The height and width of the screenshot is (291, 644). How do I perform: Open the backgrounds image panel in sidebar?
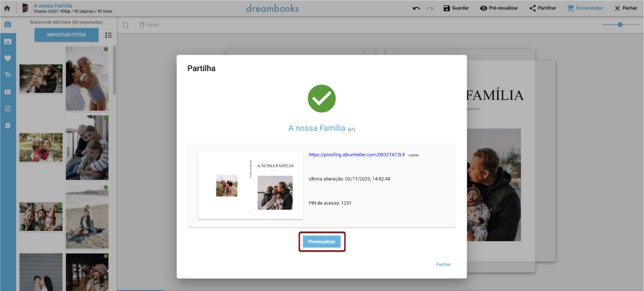[x=8, y=42]
